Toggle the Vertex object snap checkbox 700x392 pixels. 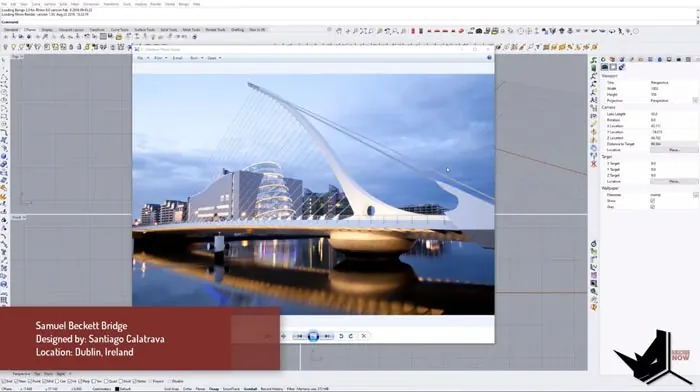tap(135, 381)
